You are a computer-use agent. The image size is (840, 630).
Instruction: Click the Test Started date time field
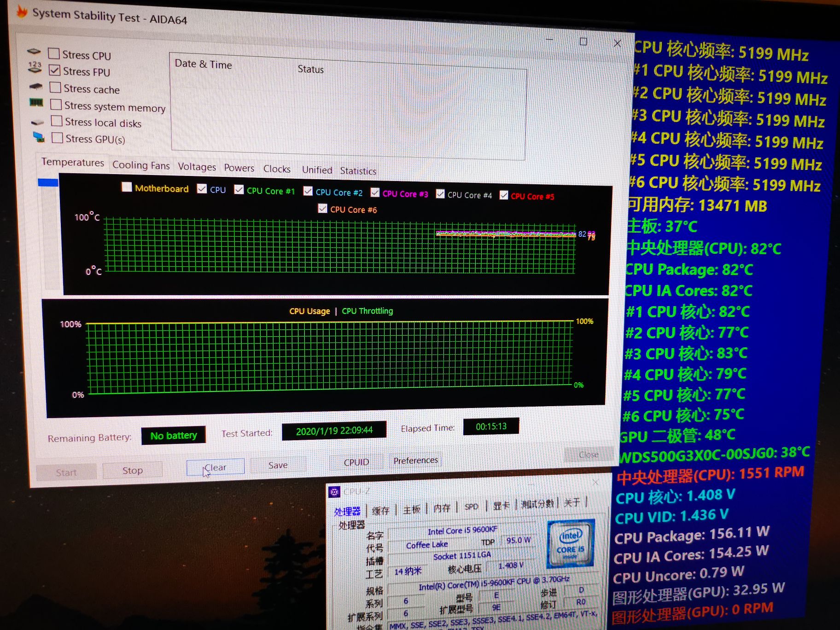[x=334, y=431]
